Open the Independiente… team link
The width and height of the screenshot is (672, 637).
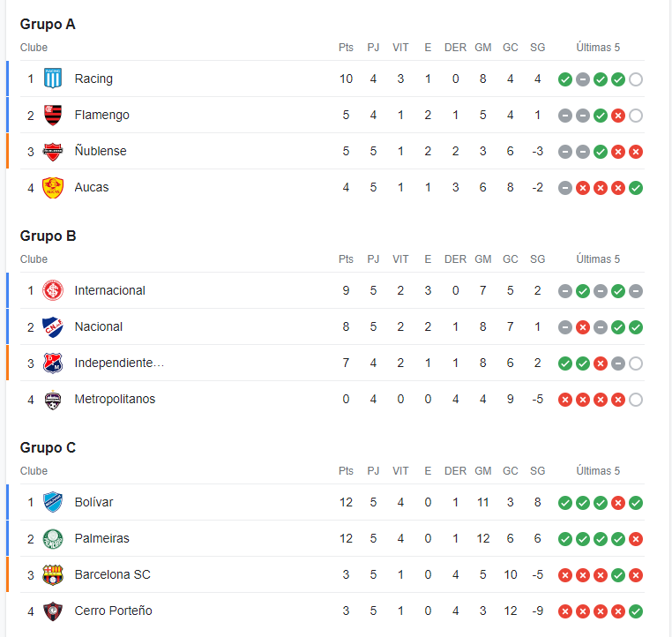(x=119, y=363)
